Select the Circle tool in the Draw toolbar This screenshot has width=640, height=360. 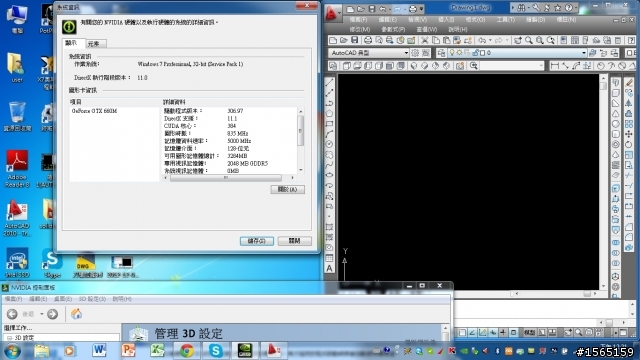[329, 144]
